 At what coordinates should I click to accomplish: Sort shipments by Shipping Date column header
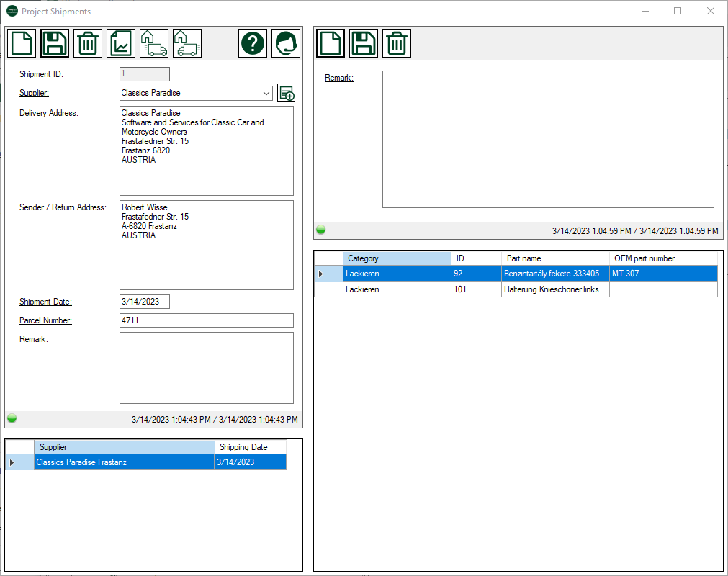(251, 447)
